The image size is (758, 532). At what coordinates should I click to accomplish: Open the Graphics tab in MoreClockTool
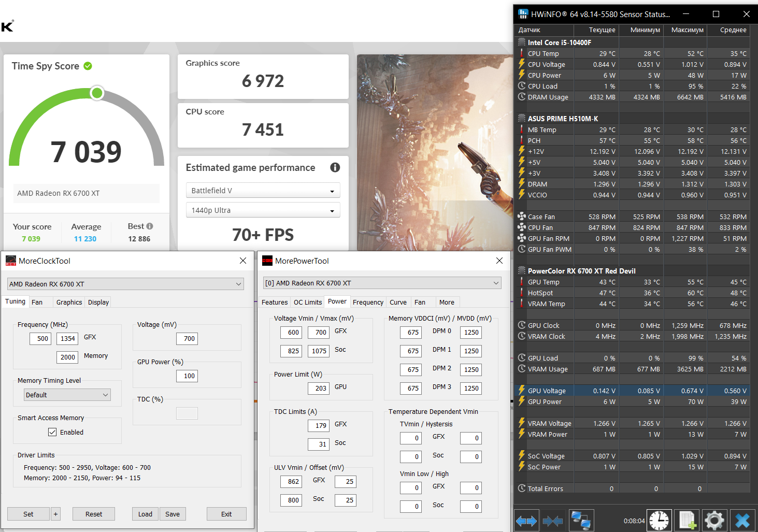(69, 303)
